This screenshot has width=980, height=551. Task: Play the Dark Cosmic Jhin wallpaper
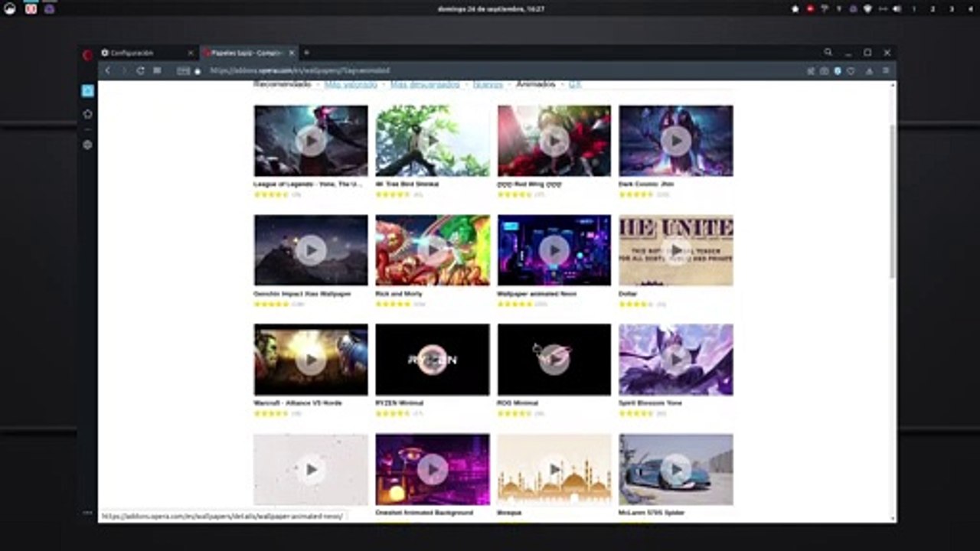[x=676, y=141]
